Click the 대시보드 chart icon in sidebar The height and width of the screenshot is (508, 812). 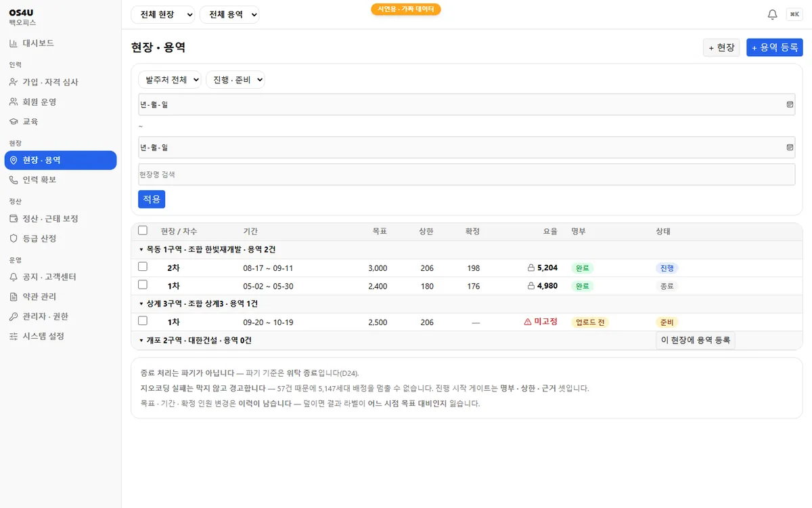pos(14,43)
